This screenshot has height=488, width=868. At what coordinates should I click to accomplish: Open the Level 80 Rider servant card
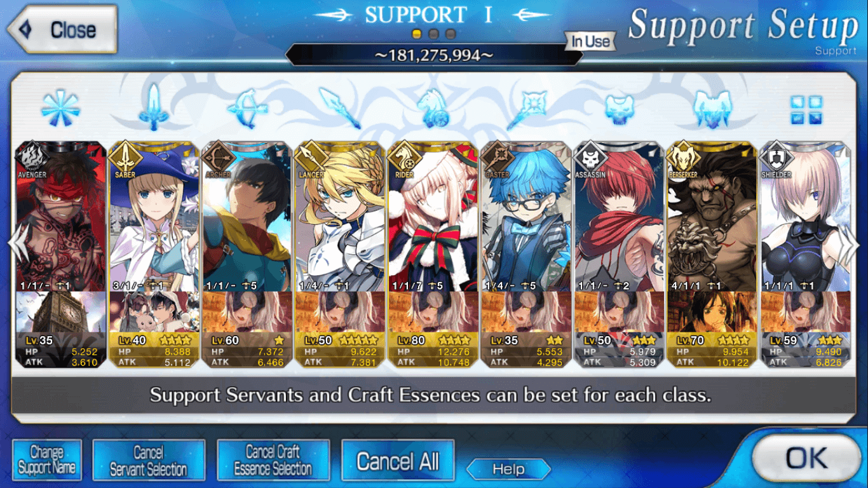coord(433,254)
